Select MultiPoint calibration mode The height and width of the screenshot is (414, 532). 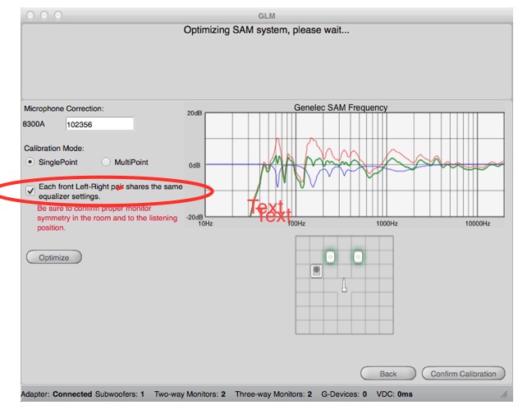point(106,162)
